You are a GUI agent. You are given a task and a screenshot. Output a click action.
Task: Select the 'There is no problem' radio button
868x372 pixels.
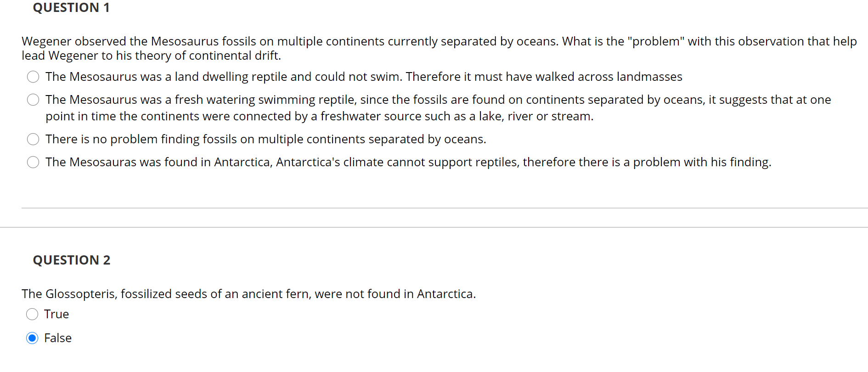(x=33, y=139)
